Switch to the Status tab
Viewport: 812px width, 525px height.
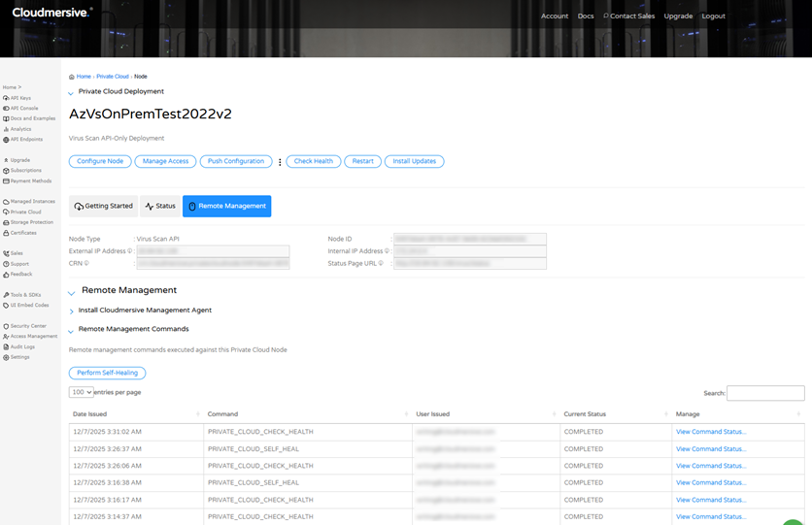pos(160,206)
